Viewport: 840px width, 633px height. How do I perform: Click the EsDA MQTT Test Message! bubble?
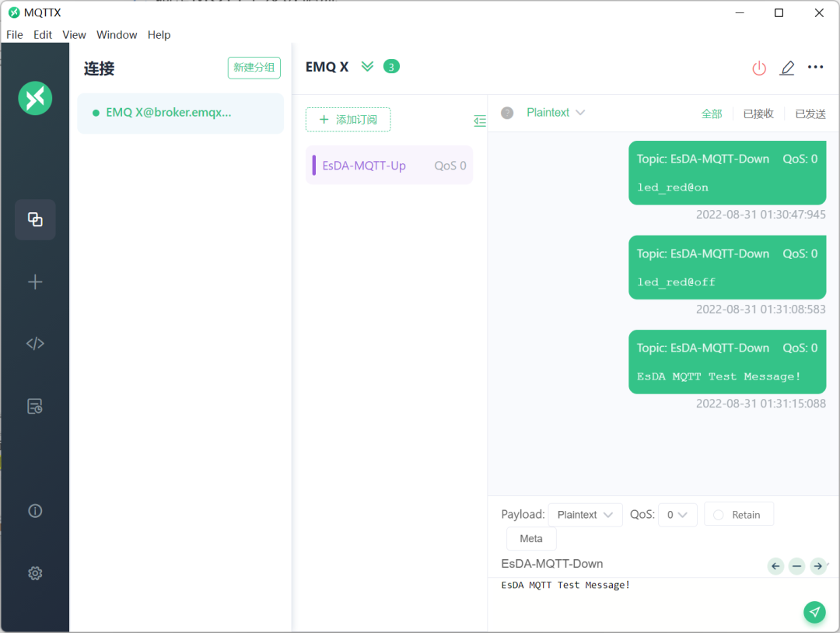[x=727, y=362]
